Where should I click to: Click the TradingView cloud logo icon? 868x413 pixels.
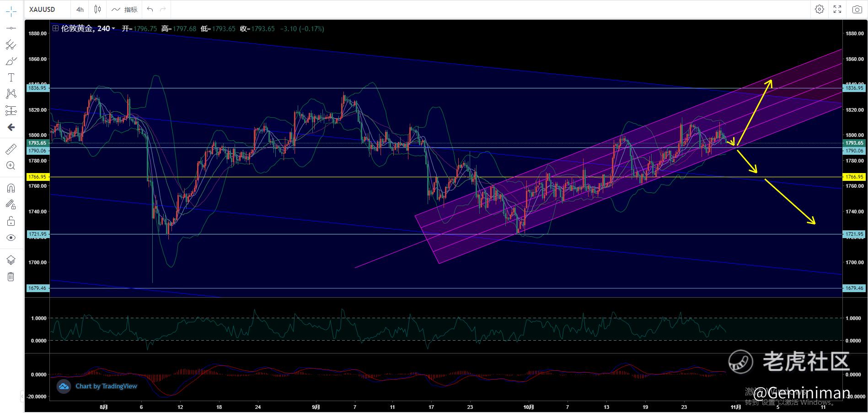coord(64,386)
